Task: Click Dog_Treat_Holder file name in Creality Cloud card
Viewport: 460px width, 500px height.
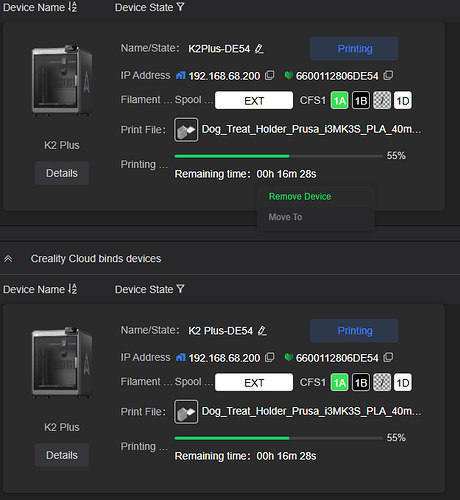Action: [x=311, y=411]
